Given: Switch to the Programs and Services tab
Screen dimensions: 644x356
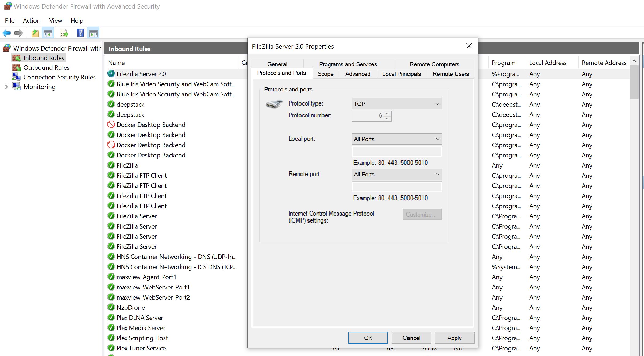Looking at the screenshot, I should pyautogui.click(x=348, y=64).
